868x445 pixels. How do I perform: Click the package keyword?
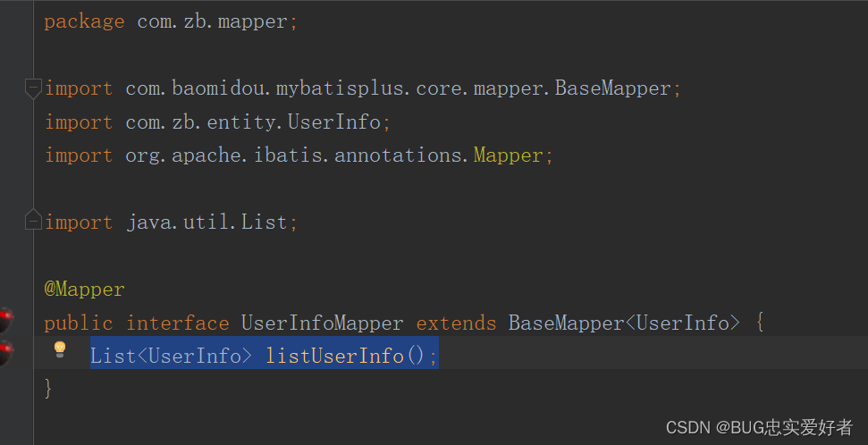[x=84, y=22]
